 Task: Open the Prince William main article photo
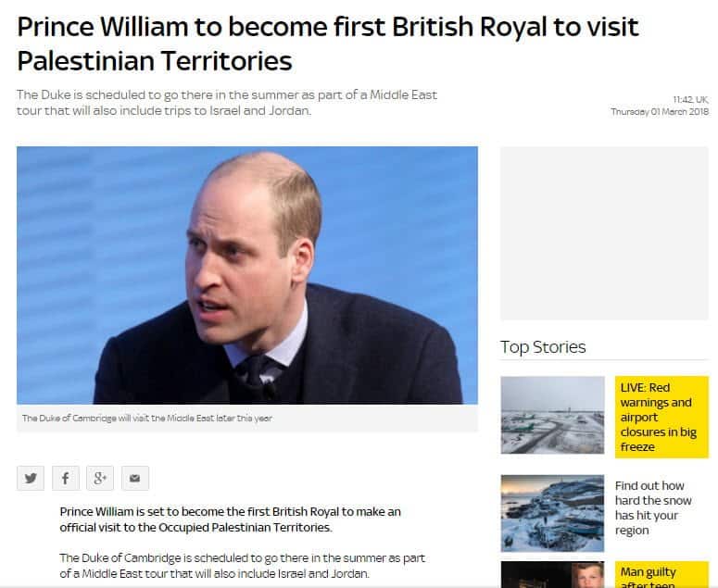(247, 275)
